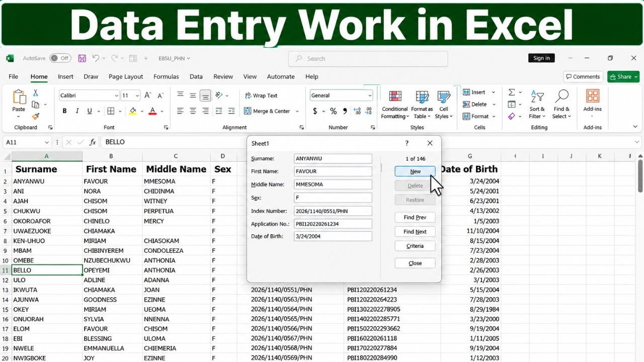644x362 pixels.
Task: Click the Insert Function fx icon
Action: (93, 142)
